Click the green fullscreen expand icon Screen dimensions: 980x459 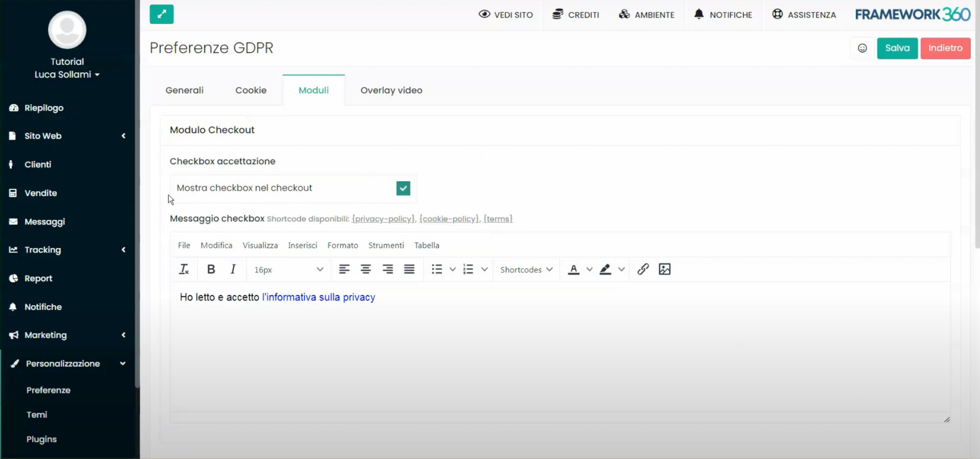[x=161, y=14]
